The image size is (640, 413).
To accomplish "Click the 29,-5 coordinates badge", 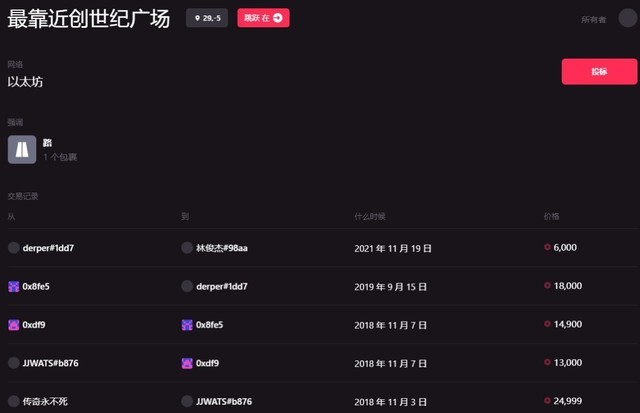I will 207,18.
